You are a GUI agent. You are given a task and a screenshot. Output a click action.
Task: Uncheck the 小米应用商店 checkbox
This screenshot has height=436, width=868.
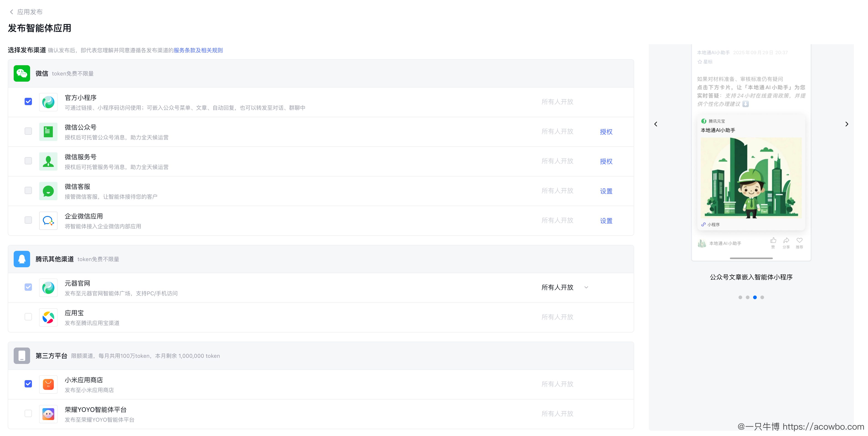tap(28, 384)
